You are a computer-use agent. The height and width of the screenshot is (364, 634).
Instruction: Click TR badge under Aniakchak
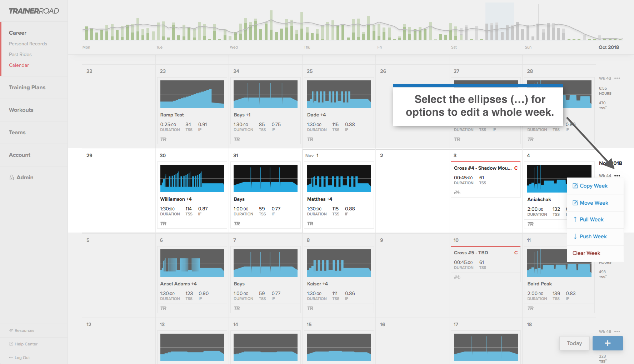click(x=531, y=224)
